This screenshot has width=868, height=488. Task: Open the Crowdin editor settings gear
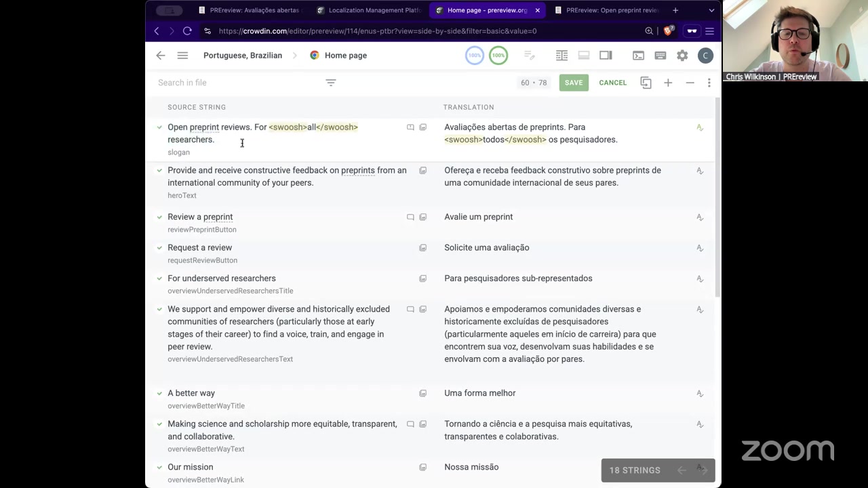tap(682, 56)
